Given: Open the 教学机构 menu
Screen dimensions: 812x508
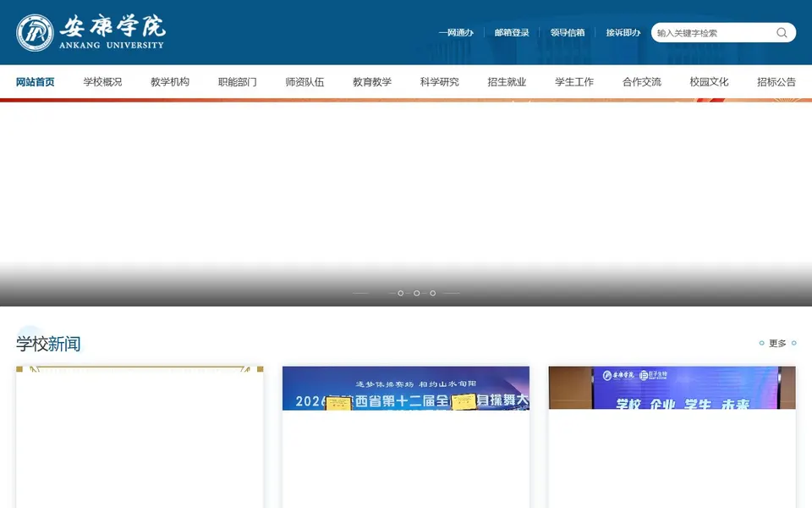Looking at the screenshot, I should coord(170,82).
